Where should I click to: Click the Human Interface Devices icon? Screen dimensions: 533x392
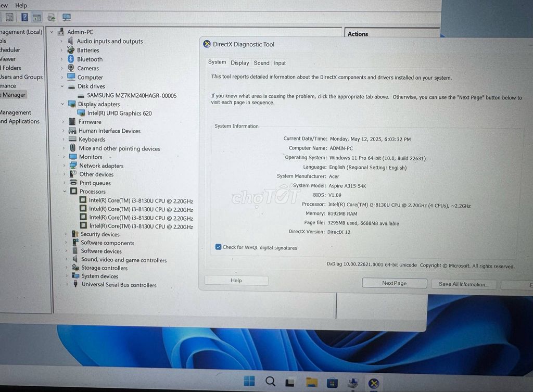pyautogui.click(x=72, y=131)
